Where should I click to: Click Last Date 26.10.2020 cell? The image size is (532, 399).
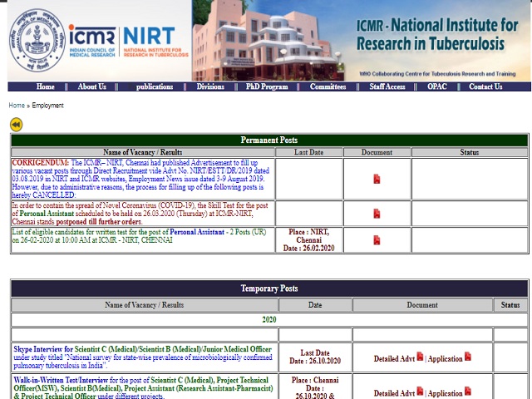(315, 357)
